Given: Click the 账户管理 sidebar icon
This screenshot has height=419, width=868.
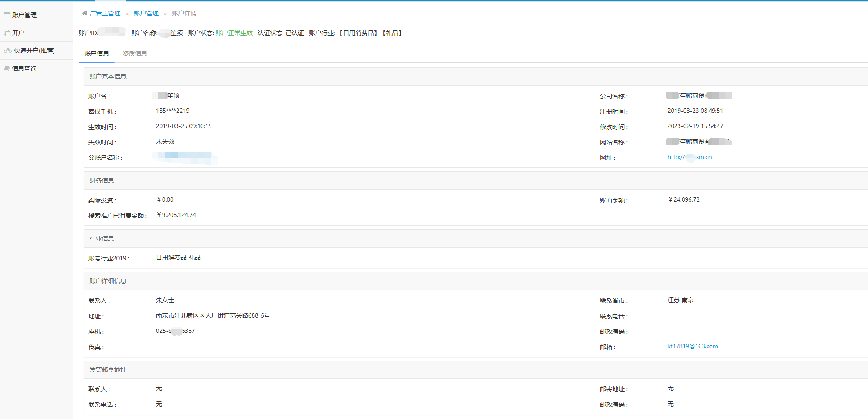Looking at the screenshot, I should (x=7, y=15).
